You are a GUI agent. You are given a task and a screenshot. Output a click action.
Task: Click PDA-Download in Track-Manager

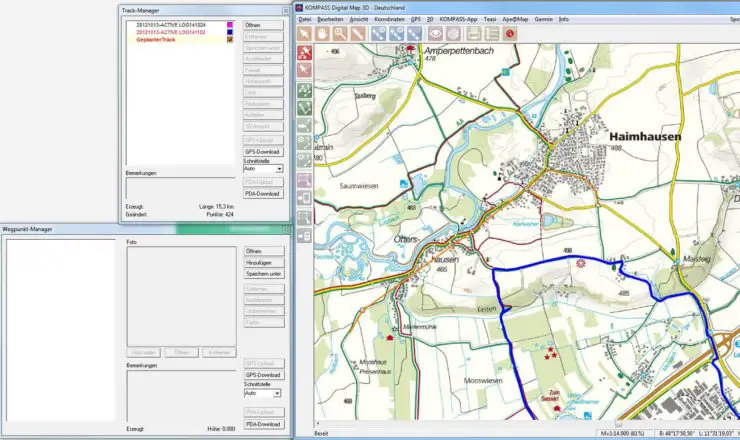pyautogui.click(x=263, y=194)
